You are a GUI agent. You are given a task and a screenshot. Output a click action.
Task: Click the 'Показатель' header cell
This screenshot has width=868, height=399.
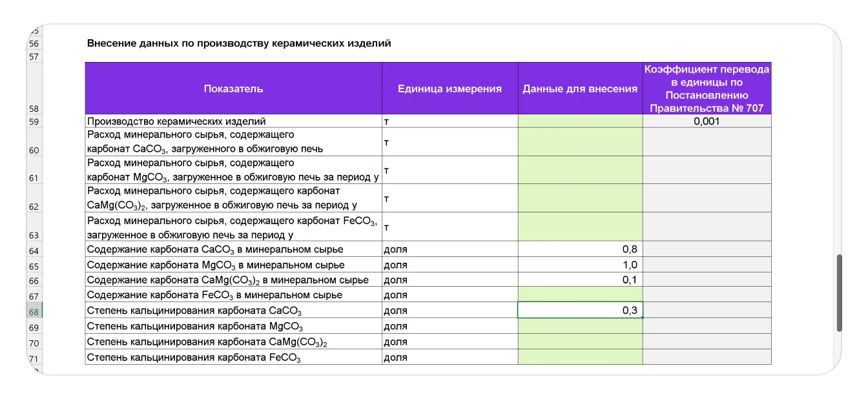234,88
